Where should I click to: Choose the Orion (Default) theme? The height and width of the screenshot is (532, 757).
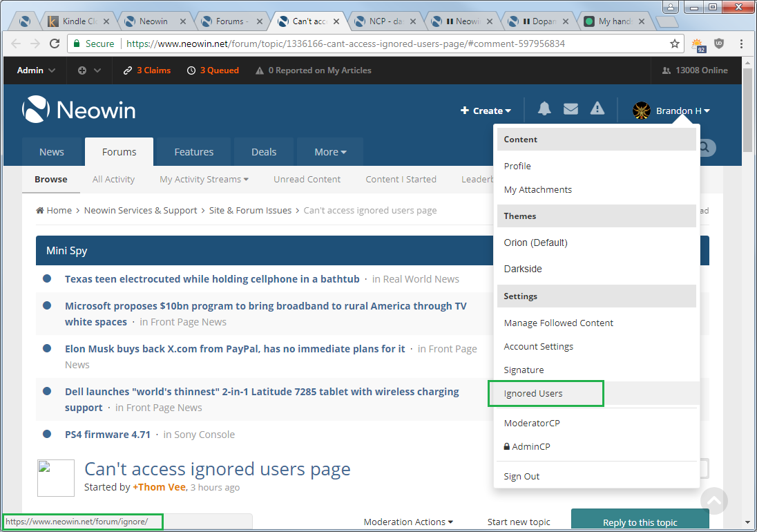click(x=535, y=243)
